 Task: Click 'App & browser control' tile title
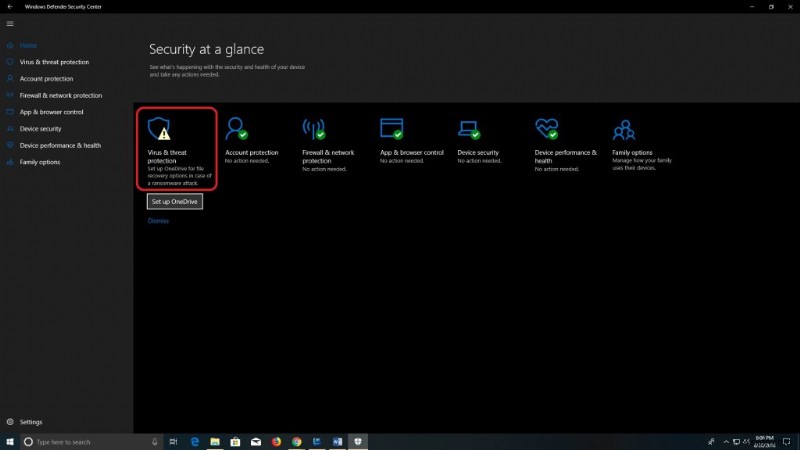[412, 153]
